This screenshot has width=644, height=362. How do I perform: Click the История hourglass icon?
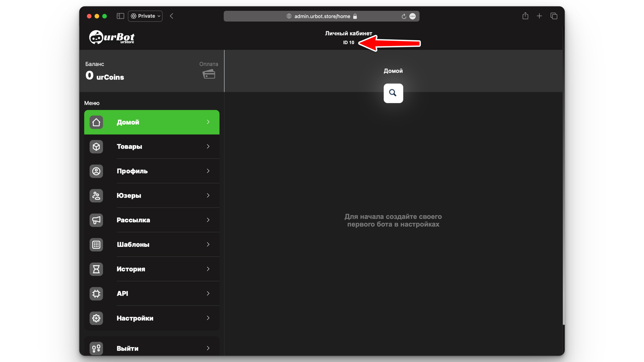(x=96, y=269)
